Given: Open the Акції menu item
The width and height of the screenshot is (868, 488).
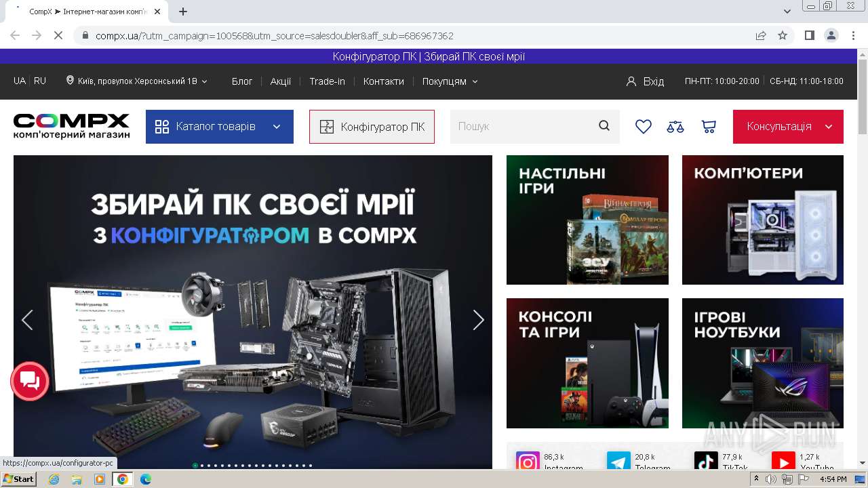Looking at the screenshot, I should tap(281, 81).
